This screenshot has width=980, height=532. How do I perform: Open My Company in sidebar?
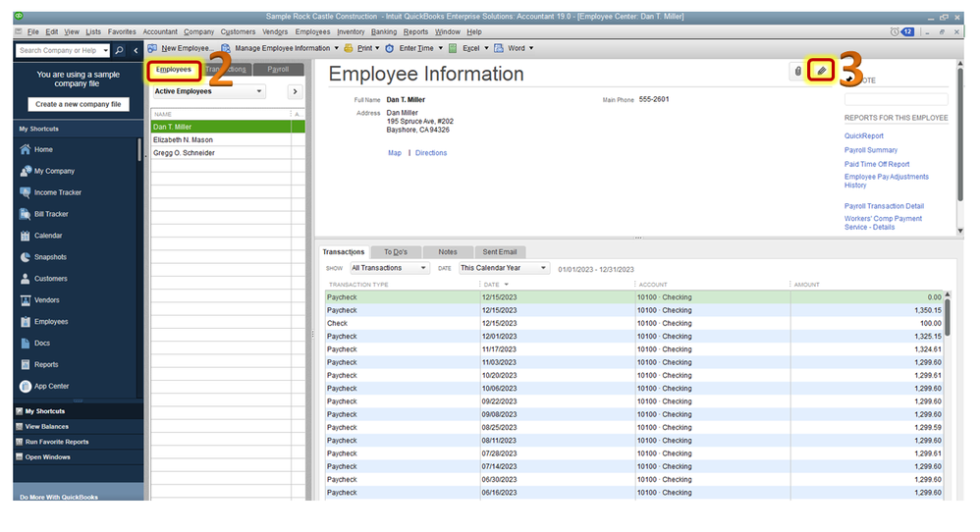[x=47, y=171]
